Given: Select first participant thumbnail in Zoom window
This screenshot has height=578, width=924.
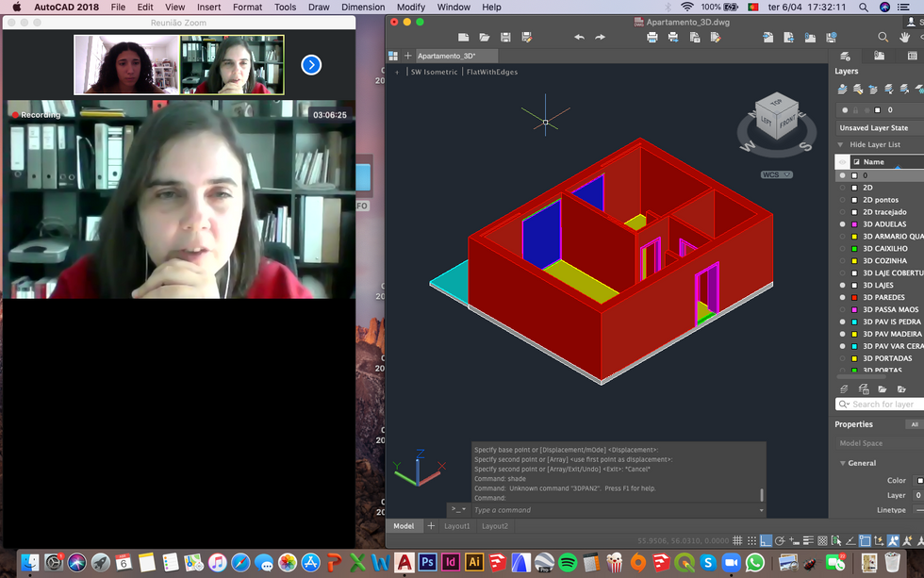Looking at the screenshot, I should (126, 65).
